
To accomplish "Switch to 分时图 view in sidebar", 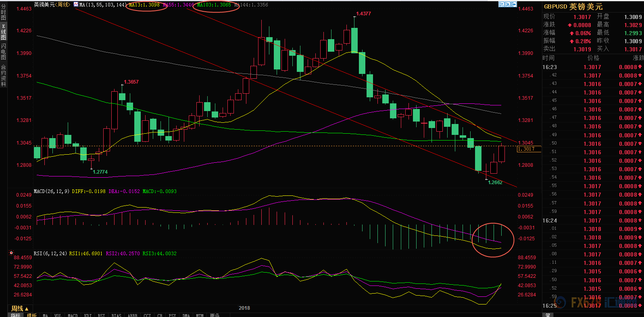I will (4, 12).
